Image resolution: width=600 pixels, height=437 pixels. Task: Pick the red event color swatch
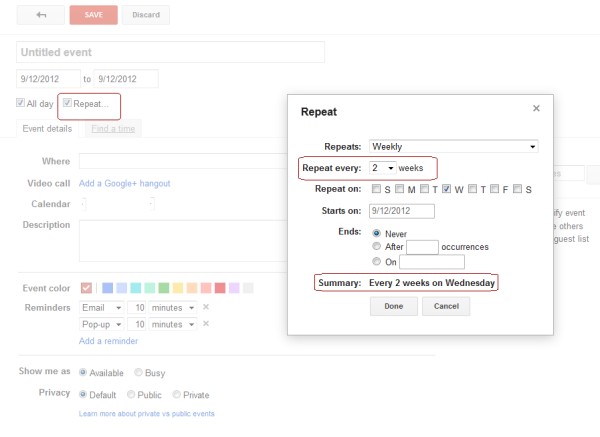pos(220,288)
